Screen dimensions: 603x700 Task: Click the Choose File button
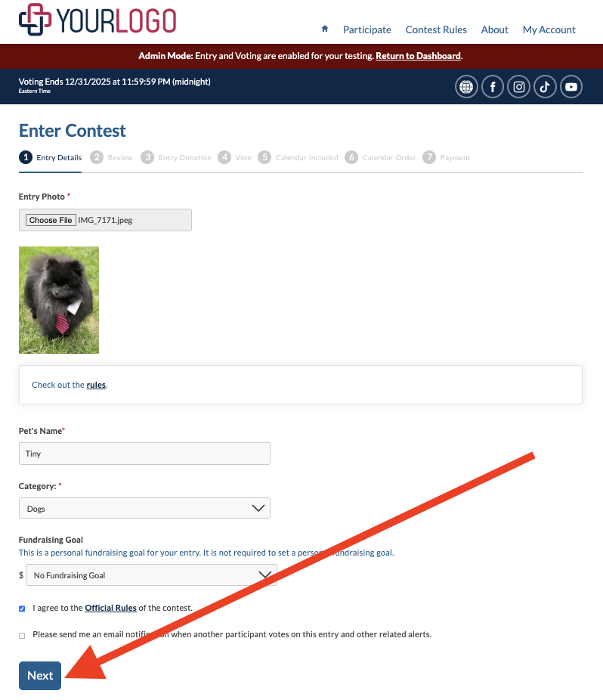tap(51, 220)
